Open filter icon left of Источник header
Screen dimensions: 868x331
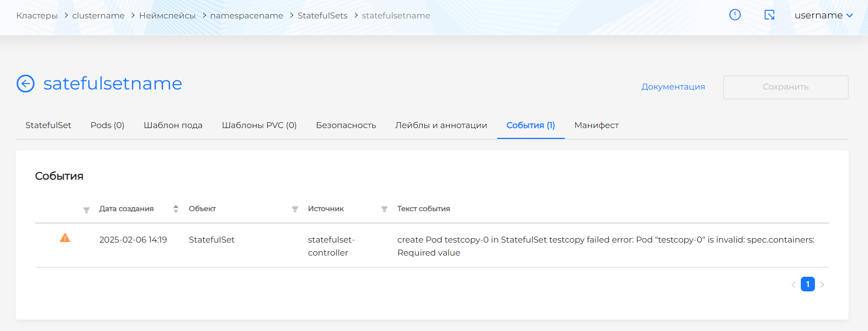(295, 209)
